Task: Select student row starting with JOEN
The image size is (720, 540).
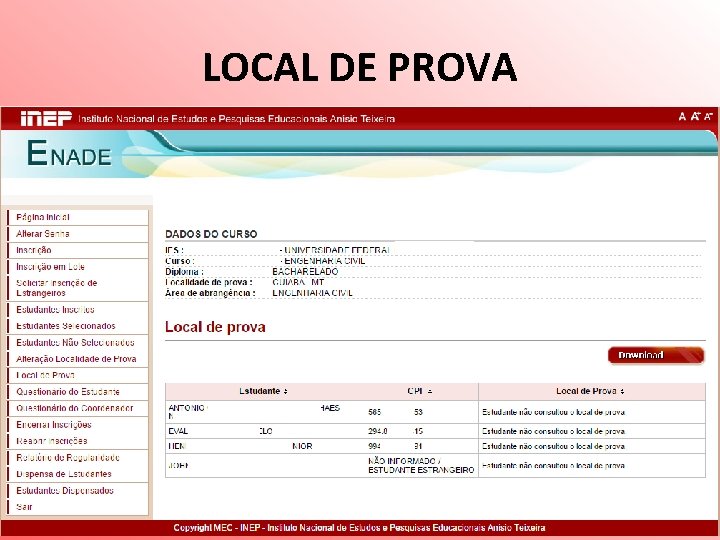Action: [x=435, y=466]
